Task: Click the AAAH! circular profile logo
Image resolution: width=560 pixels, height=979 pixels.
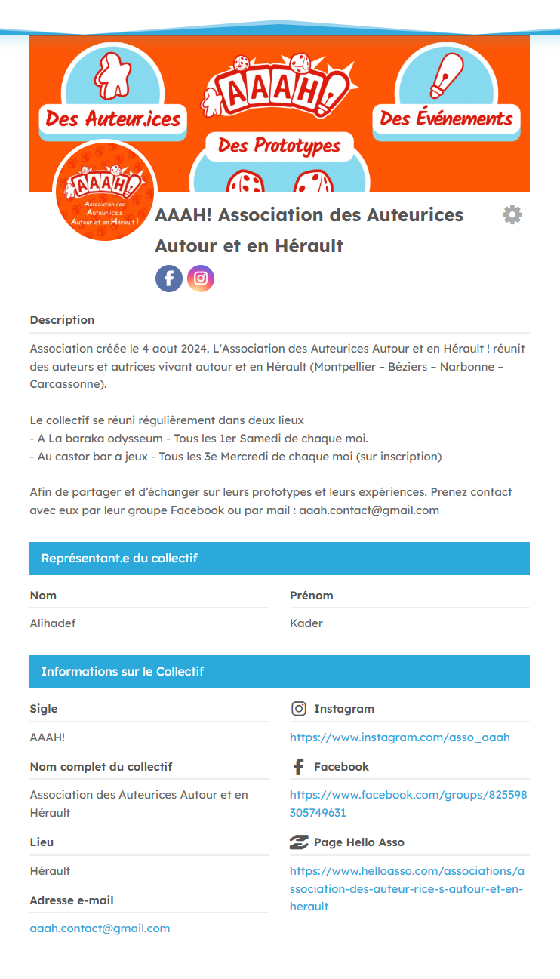Action: [x=104, y=191]
